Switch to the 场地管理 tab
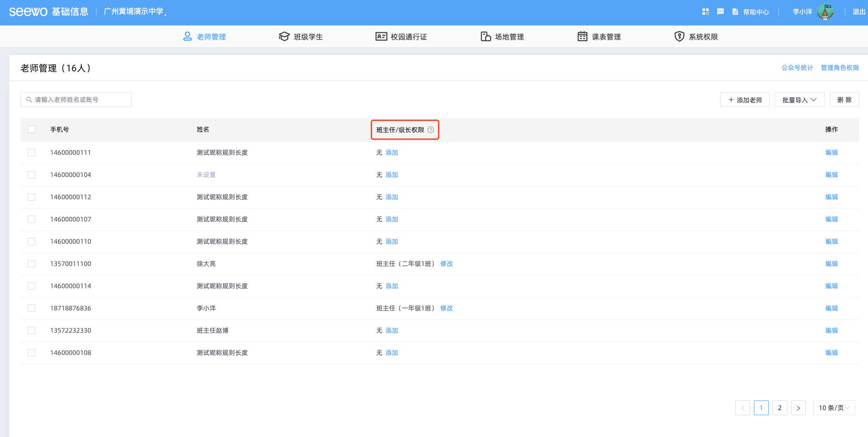Image resolution: width=868 pixels, height=437 pixels. coord(502,37)
